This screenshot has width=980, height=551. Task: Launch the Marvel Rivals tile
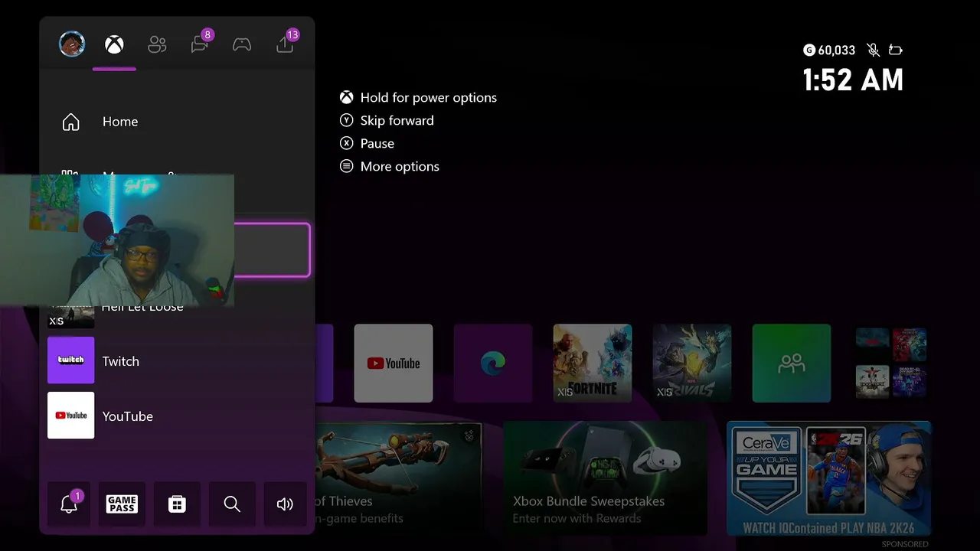click(692, 363)
